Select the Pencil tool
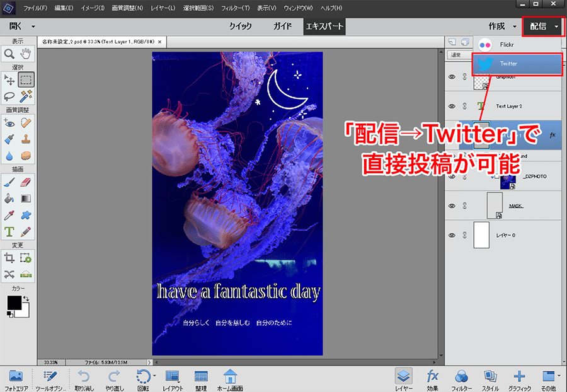567x392 pixels. pyautogui.click(x=26, y=231)
